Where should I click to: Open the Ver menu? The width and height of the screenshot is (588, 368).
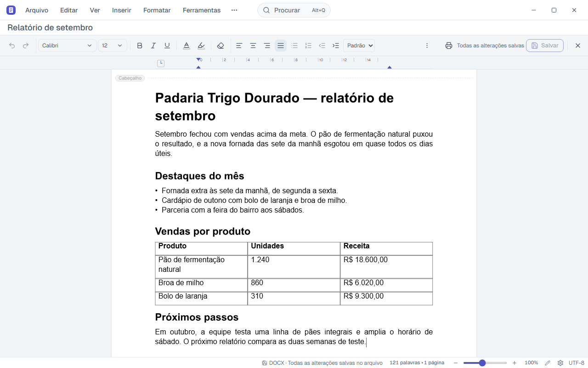(95, 10)
